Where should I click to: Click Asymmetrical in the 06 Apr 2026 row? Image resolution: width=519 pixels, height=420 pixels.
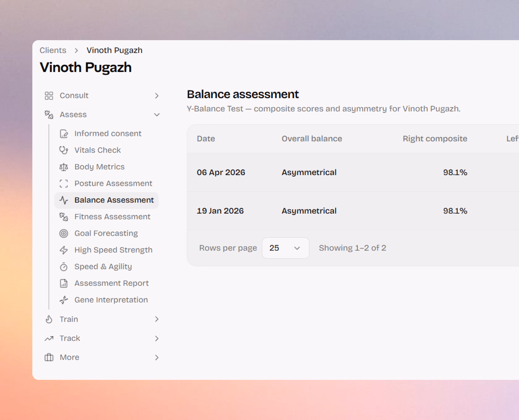click(309, 172)
